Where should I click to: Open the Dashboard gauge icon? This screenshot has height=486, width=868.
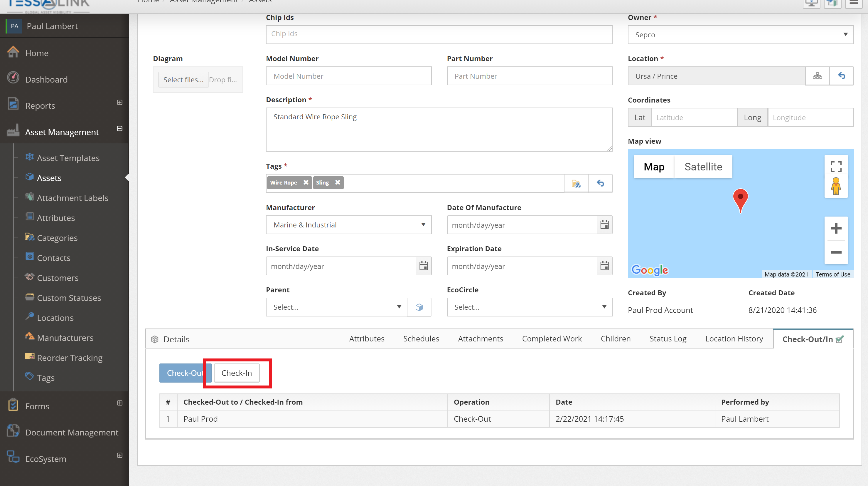point(13,78)
